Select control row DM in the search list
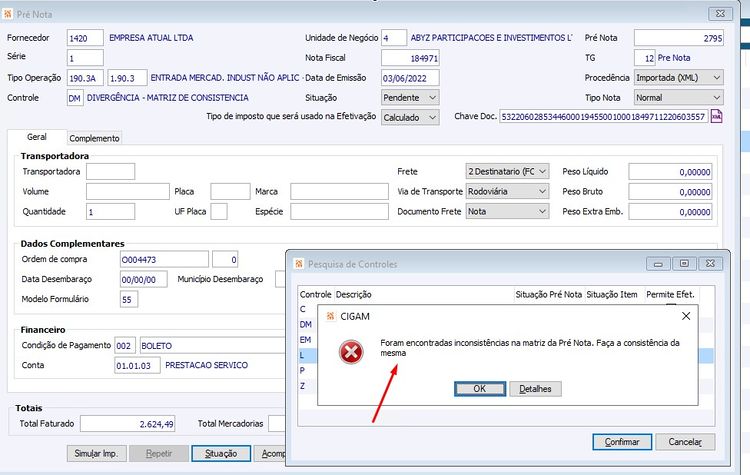The height and width of the screenshot is (475, 750). pyautogui.click(x=306, y=324)
